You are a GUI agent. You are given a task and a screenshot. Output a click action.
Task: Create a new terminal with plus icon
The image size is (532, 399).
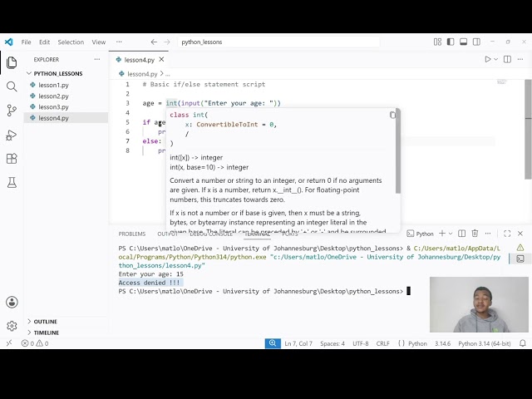coord(442,234)
